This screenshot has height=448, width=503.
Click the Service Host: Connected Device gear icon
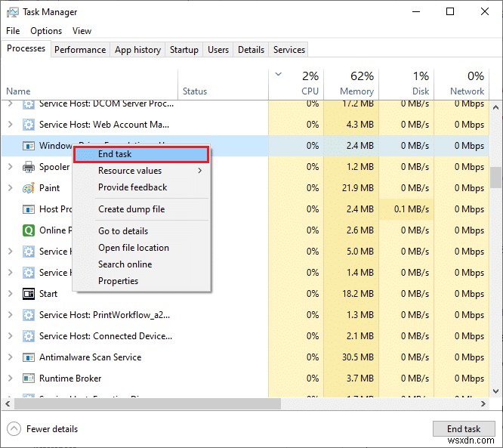29,336
